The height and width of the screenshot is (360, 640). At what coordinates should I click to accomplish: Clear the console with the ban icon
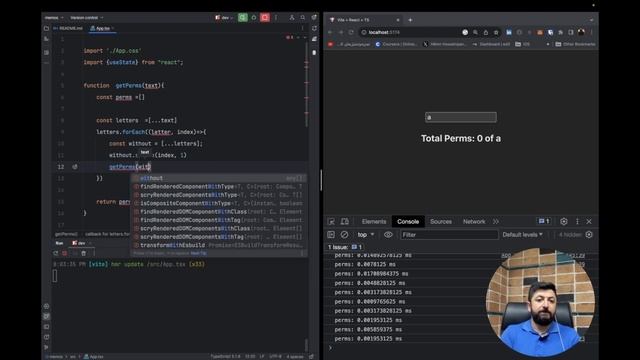[344, 235]
